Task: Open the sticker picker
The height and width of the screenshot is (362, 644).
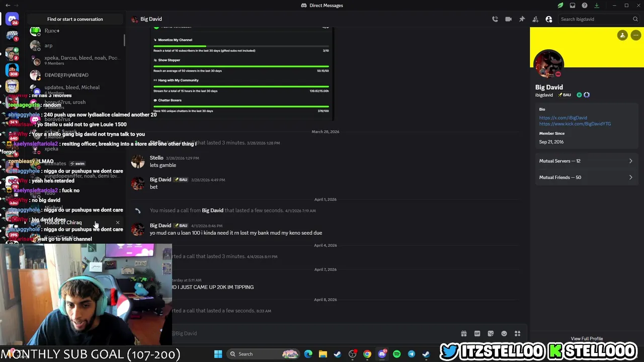Action: coord(491,333)
